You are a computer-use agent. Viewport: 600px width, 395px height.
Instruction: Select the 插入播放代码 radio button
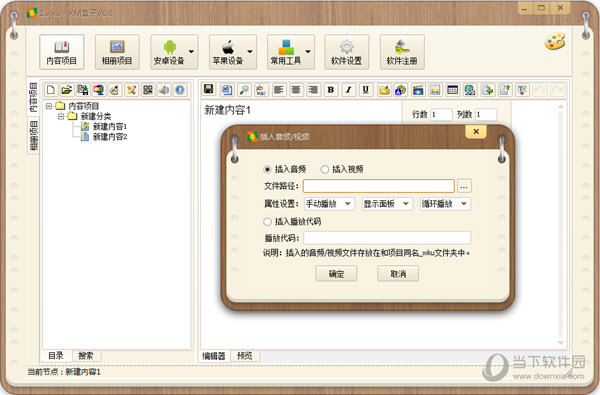[267, 222]
